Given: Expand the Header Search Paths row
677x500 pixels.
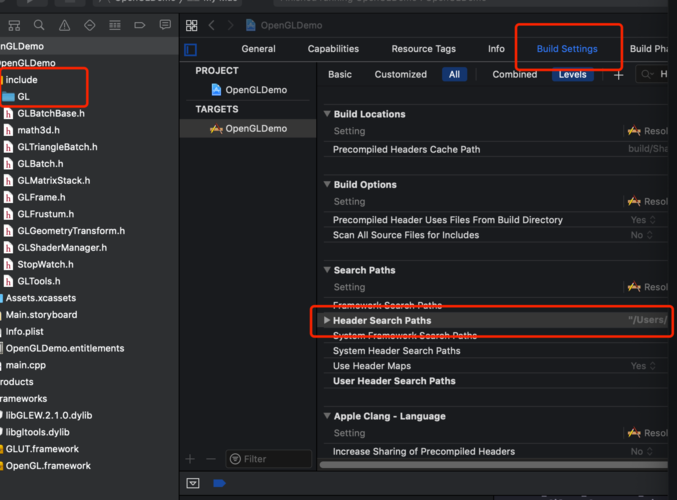Looking at the screenshot, I should coord(327,320).
